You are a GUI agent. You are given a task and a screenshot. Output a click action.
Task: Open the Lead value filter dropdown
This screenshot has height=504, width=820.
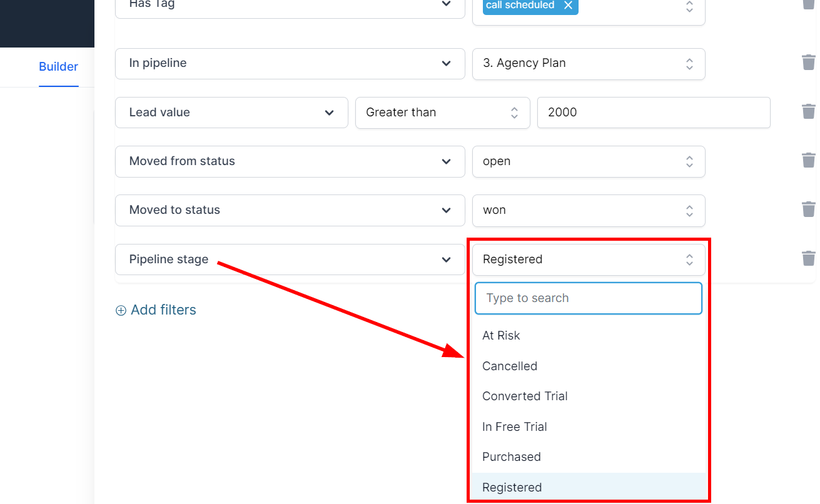coord(231,113)
